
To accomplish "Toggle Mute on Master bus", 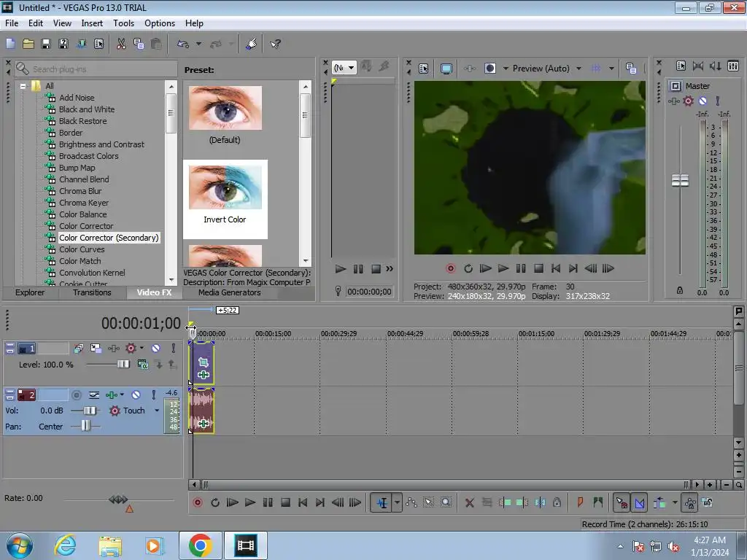I will click(x=703, y=101).
